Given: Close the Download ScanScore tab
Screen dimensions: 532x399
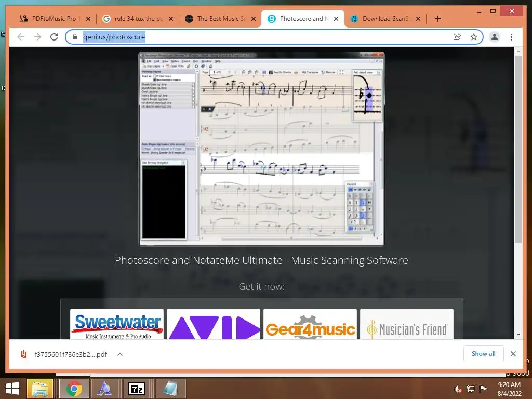Looking at the screenshot, I should click(x=418, y=19).
